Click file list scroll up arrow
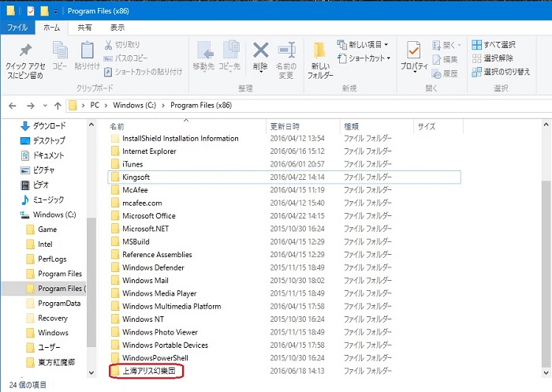This screenshot has width=552, height=392. tap(546, 125)
